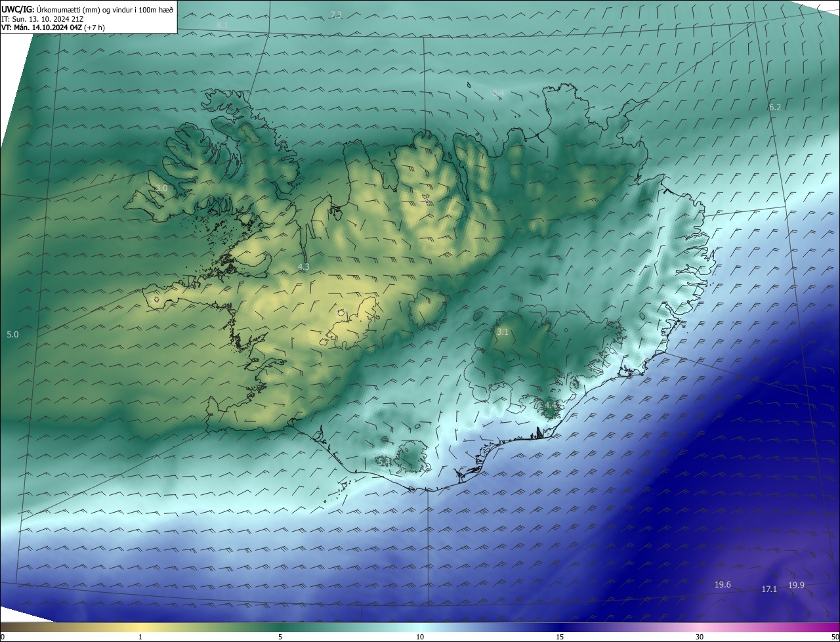Click the 6.2 value on the map
Screen dimensions: 840x642
coord(775,107)
